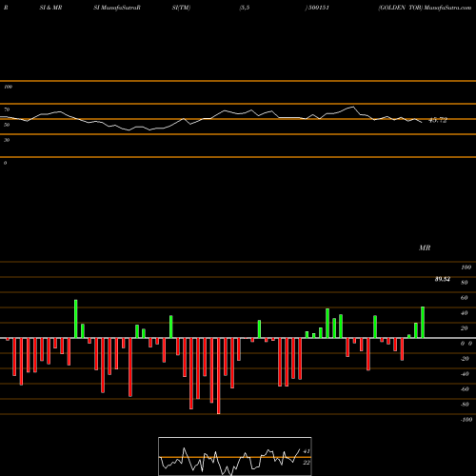Click the -40 label on MR axis

pyautogui.click(x=465, y=374)
